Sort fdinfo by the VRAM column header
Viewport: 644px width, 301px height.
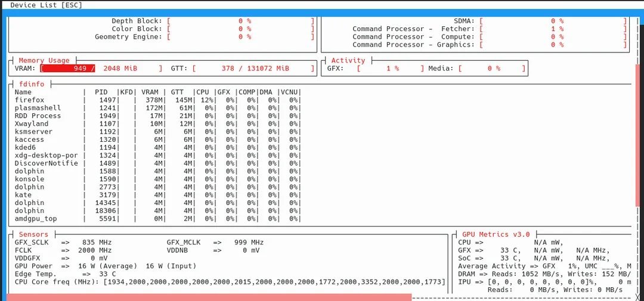[x=150, y=92]
